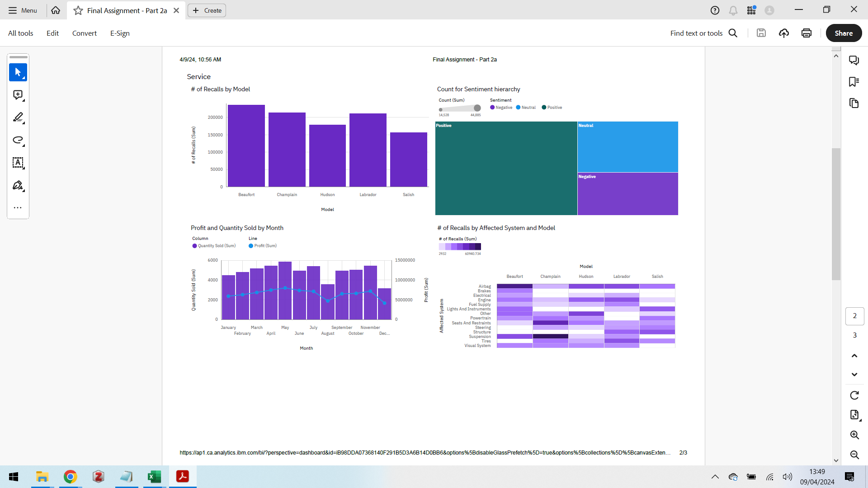Print the PDF document
Viewport: 868px width, 488px height.
click(x=806, y=33)
